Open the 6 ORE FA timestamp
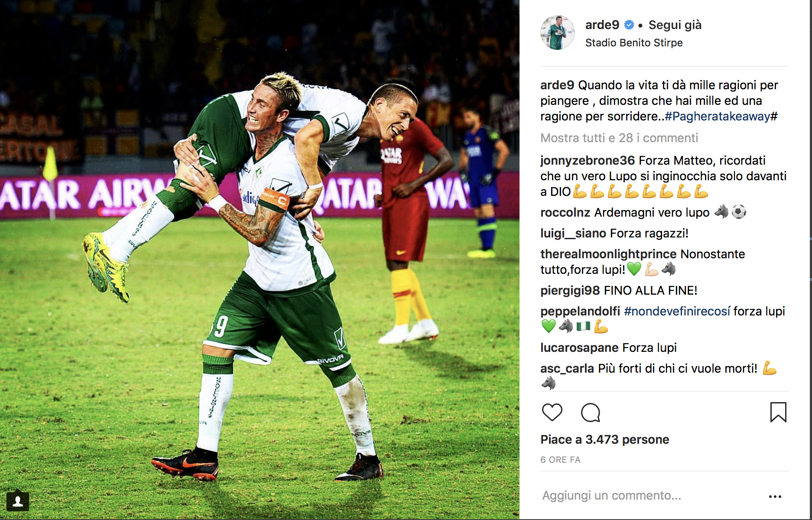 (560, 460)
